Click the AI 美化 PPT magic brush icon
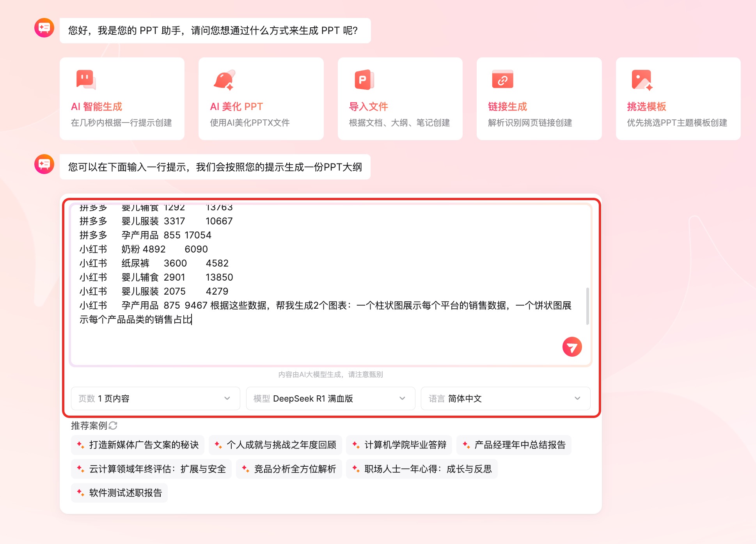The image size is (756, 544). tap(224, 79)
